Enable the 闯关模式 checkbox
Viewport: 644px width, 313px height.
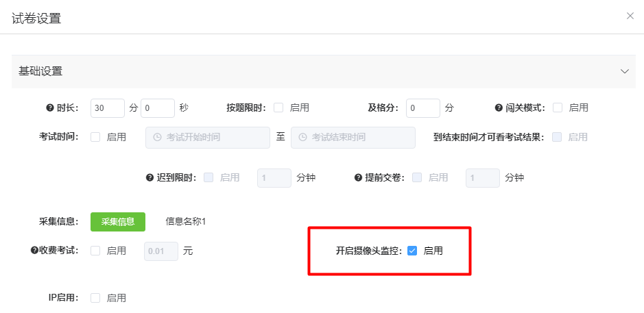[558, 108]
